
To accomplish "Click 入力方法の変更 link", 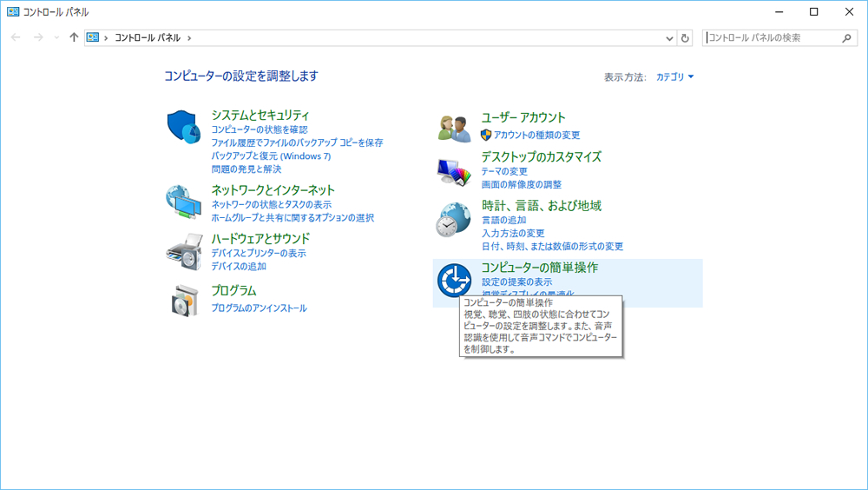I will tap(513, 234).
